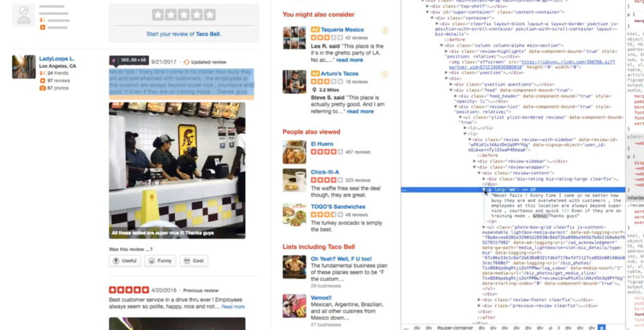Click Taqueria Mexico star rating with 42 reviews

326,37
